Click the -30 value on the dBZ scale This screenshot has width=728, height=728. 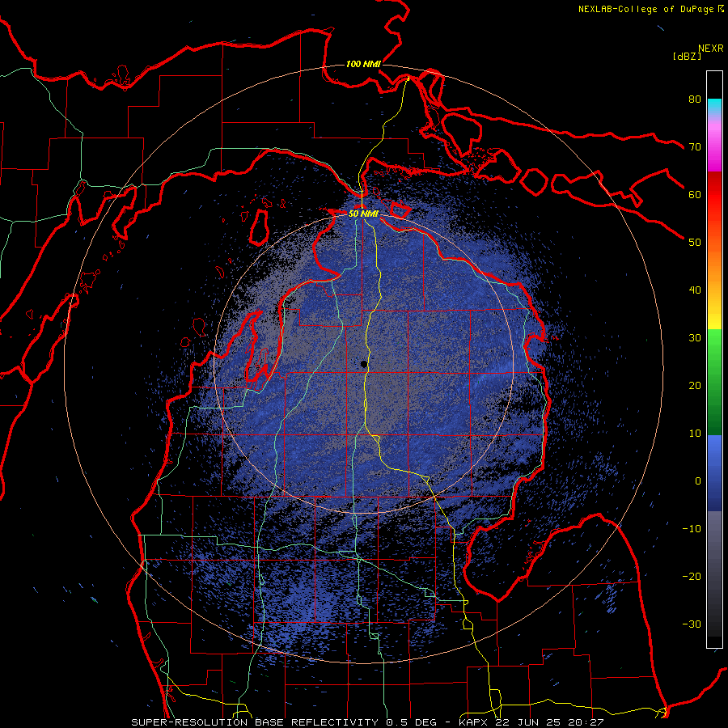coord(692,624)
